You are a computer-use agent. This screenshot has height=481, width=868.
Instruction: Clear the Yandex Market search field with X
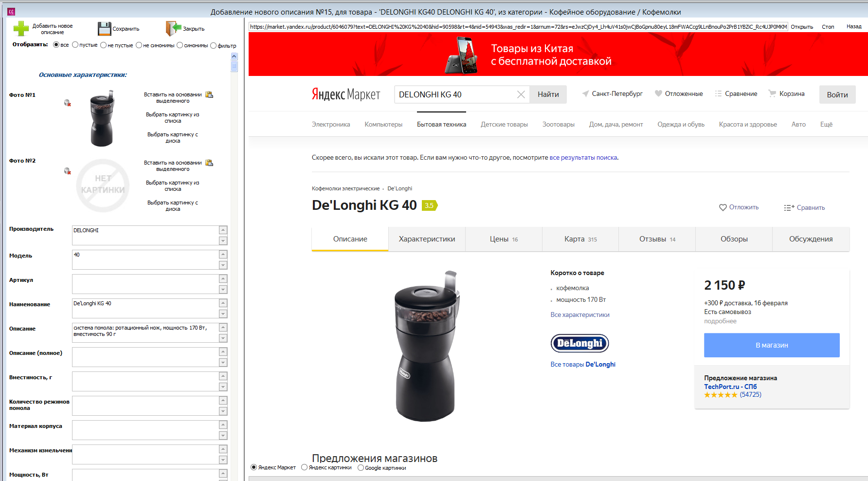click(521, 94)
